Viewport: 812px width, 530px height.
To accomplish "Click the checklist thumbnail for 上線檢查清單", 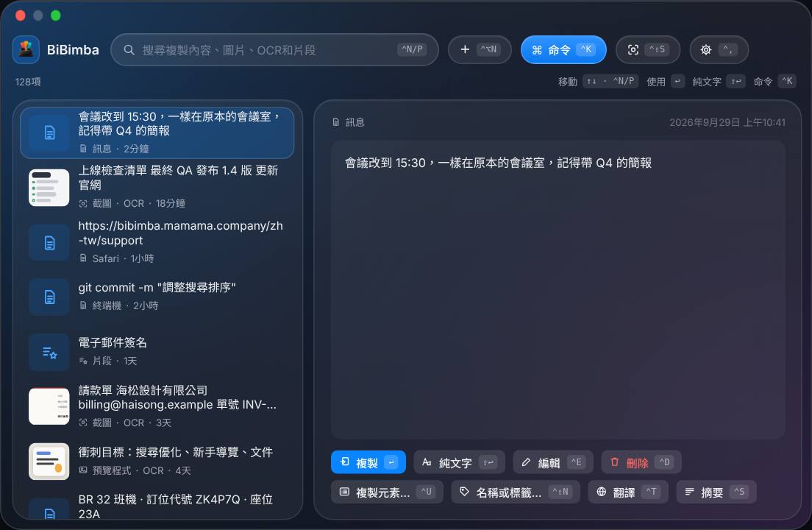I will (49, 188).
